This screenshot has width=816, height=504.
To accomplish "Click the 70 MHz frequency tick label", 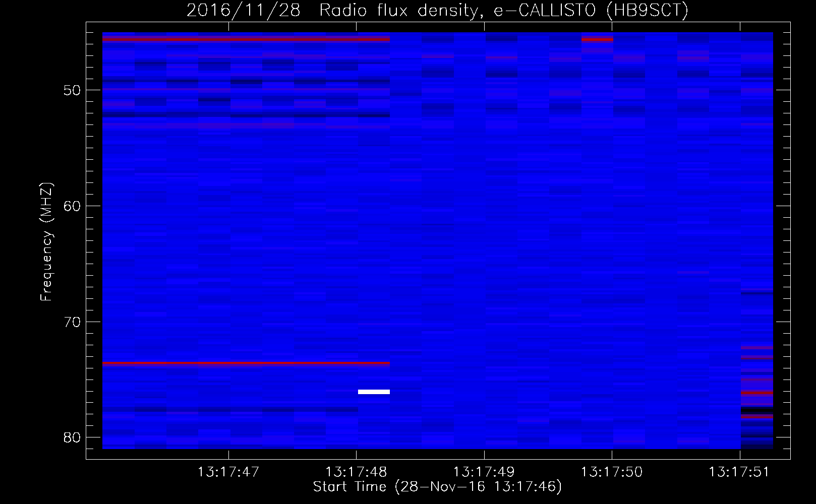I will (72, 322).
